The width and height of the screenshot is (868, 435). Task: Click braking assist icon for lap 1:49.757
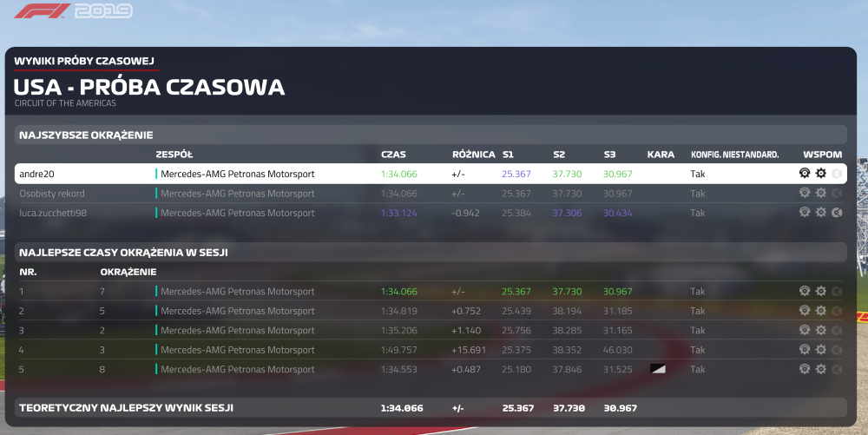[x=837, y=350]
